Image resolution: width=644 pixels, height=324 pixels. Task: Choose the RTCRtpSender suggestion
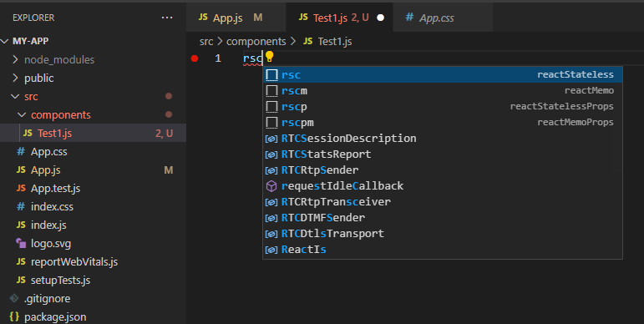443,170
